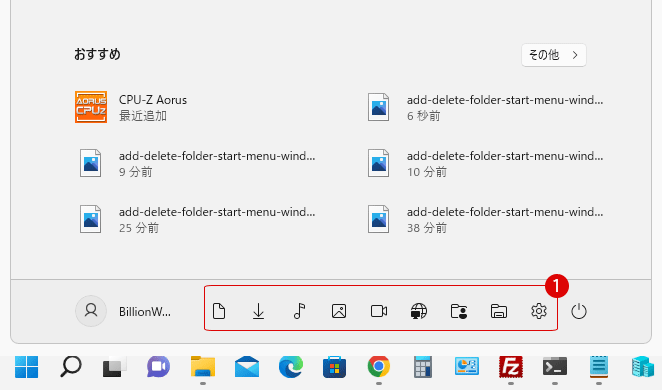Click the Power button icon
This screenshot has height=390, width=662.
(579, 311)
